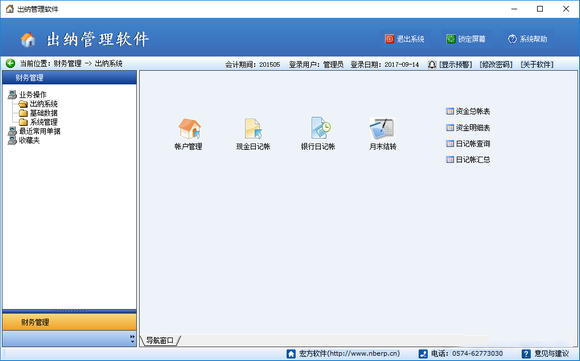Click 帐户管理 label text
Screen dimensions: 580x361
click(188, 146)
